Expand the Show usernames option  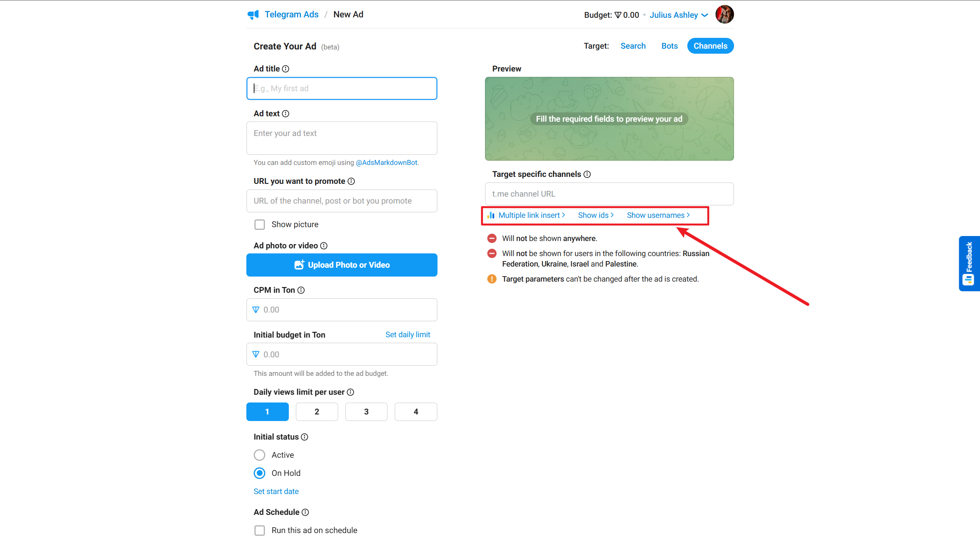click(x=658, y=215)
